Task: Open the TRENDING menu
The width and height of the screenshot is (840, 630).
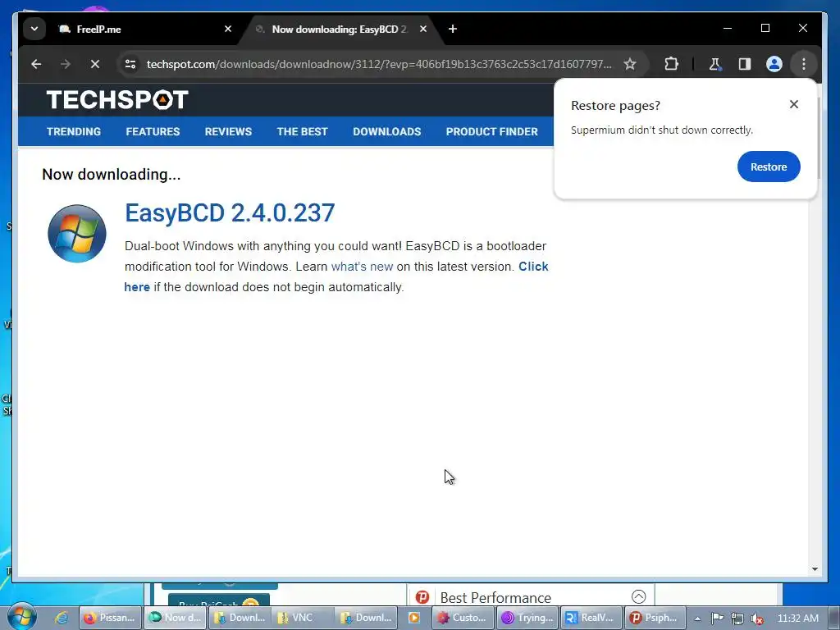Action: point(73,132)
